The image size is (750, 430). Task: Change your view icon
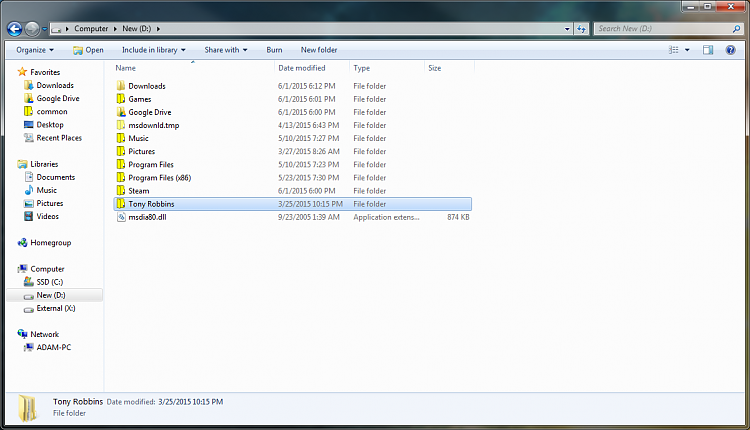point(673,50)
